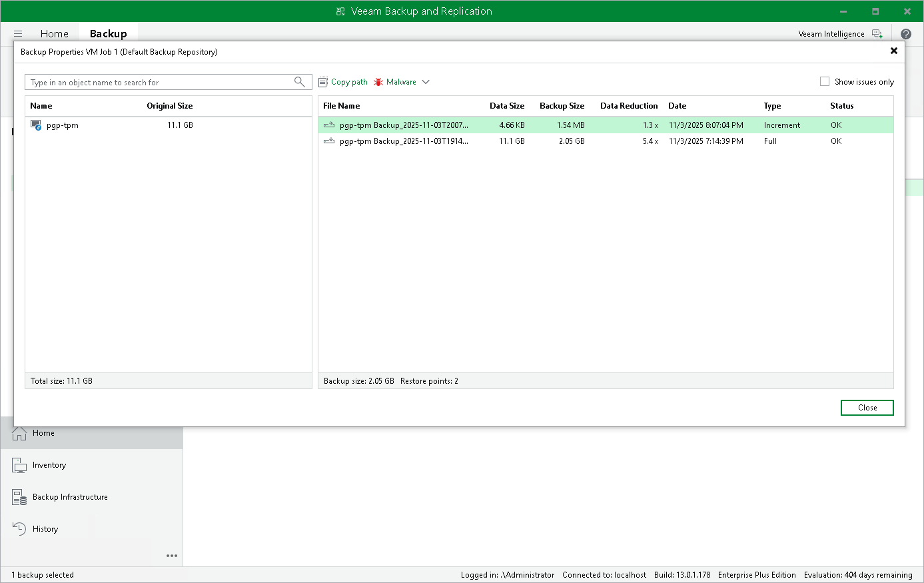
Task: Sort by Data Reduction column header
Action: coord(629,106)
